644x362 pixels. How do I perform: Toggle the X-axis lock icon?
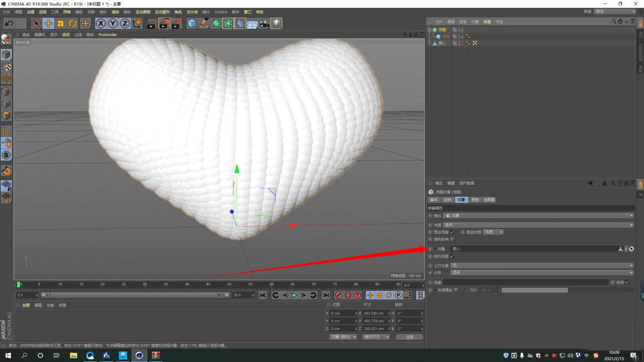[101, 24]
